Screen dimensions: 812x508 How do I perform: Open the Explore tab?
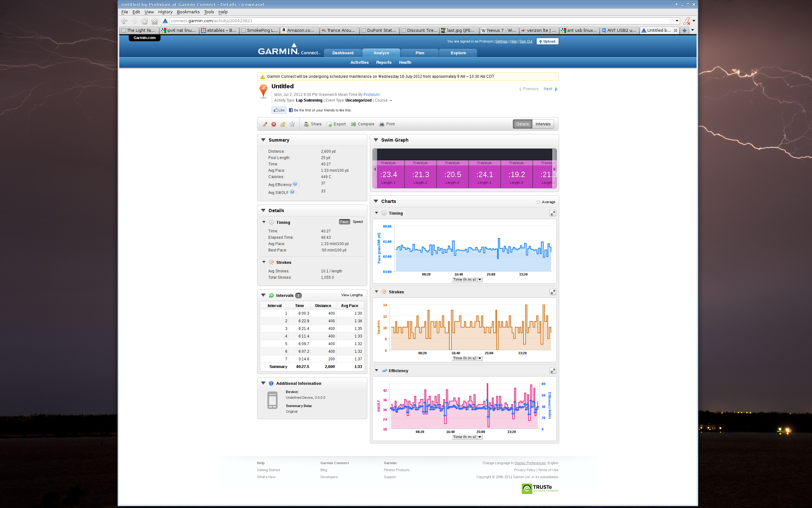(x=458, y=53)
